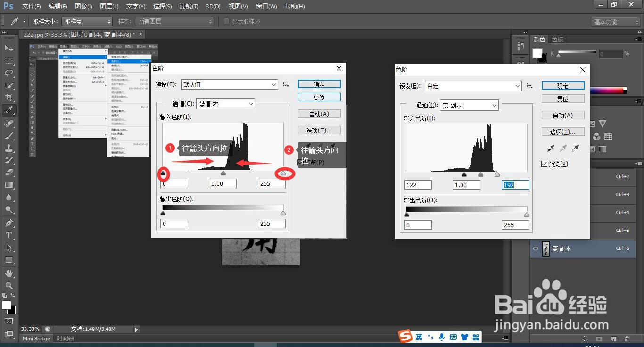Switch to the 色板 tab
This screenshot has height=347, width=644.
(557, 39)
